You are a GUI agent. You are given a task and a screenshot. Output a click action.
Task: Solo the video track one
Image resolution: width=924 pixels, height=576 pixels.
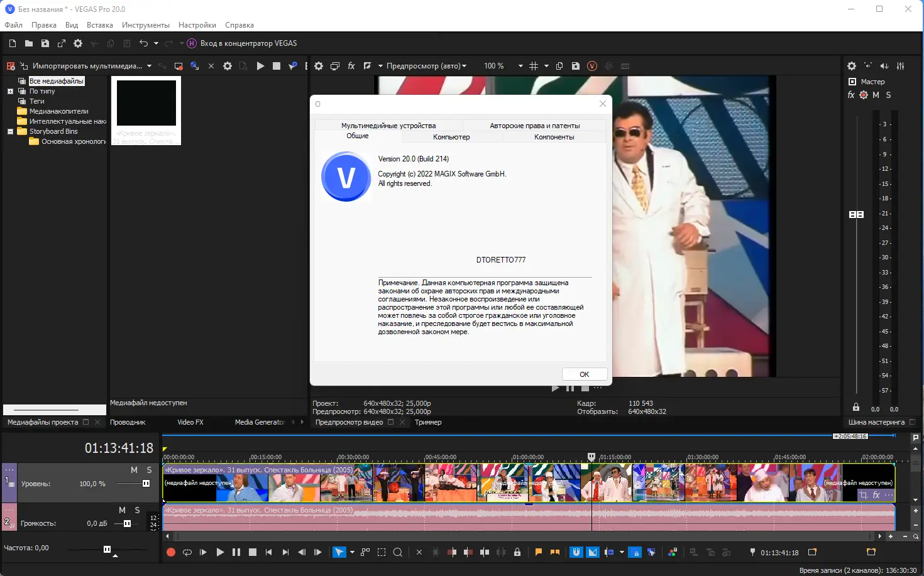pyautogui.click(x=150, y=469)
